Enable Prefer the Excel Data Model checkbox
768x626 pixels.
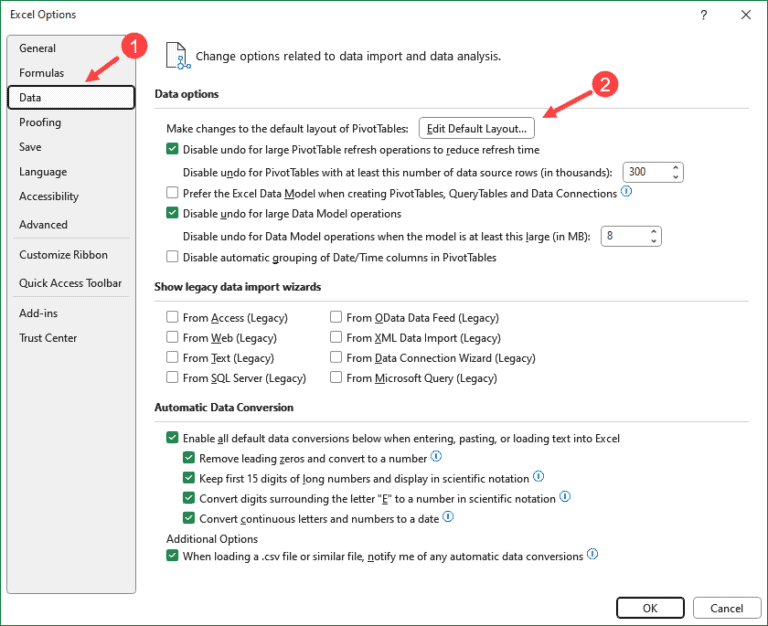(172, 193)
